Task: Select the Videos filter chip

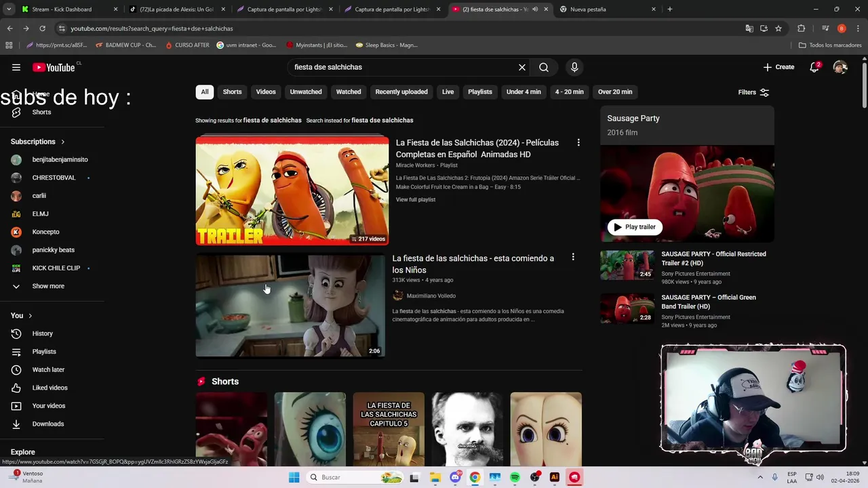Action: pos(266,91)
